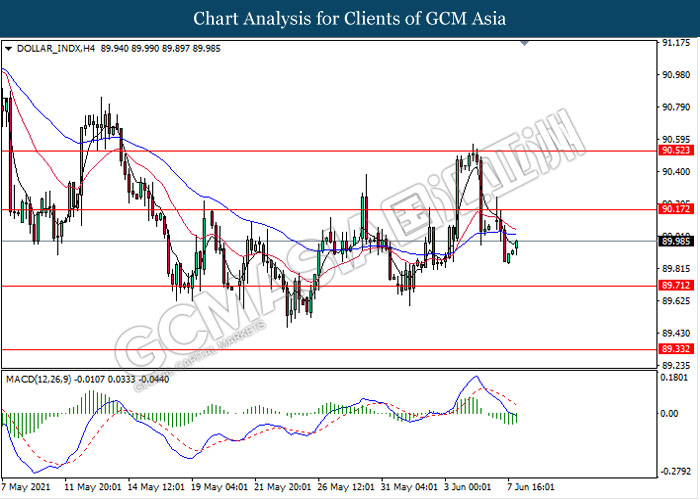This screenshot has height=500, width=700.
Task: Click the MACD(12,26,9) indicator label
Action: (x=38, y=379)
